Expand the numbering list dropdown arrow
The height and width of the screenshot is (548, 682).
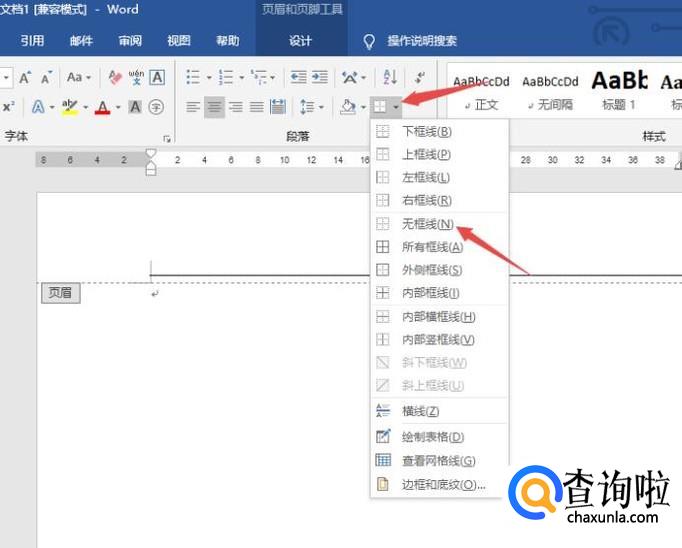[x=241, y=78]
